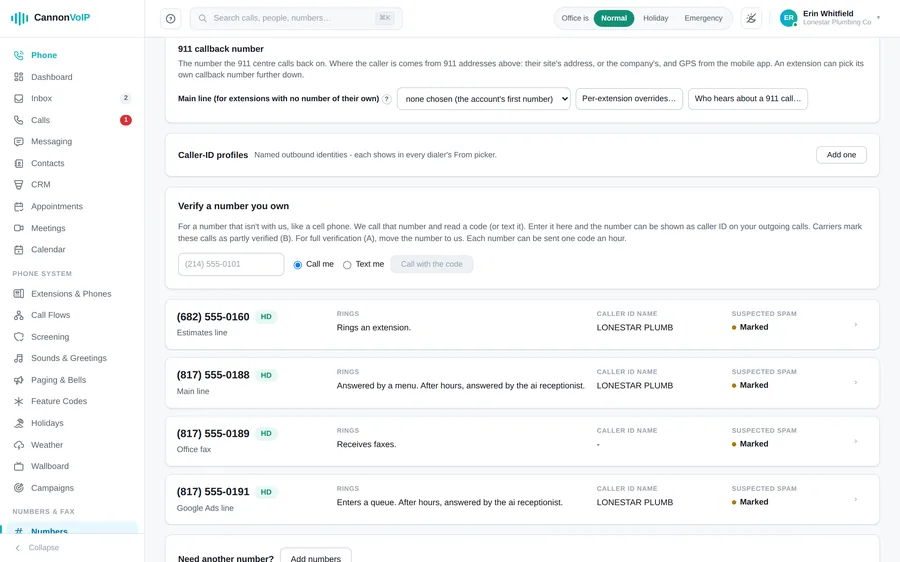
Task: Open Per-extension overrides
Action: click(629, 99)
